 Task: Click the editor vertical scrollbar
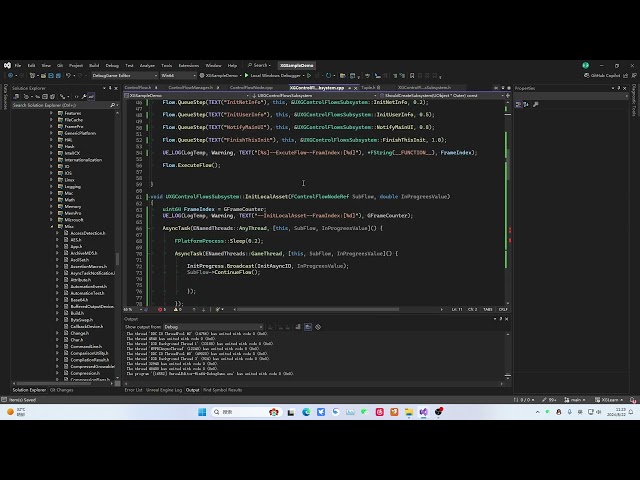coord(508,163)
